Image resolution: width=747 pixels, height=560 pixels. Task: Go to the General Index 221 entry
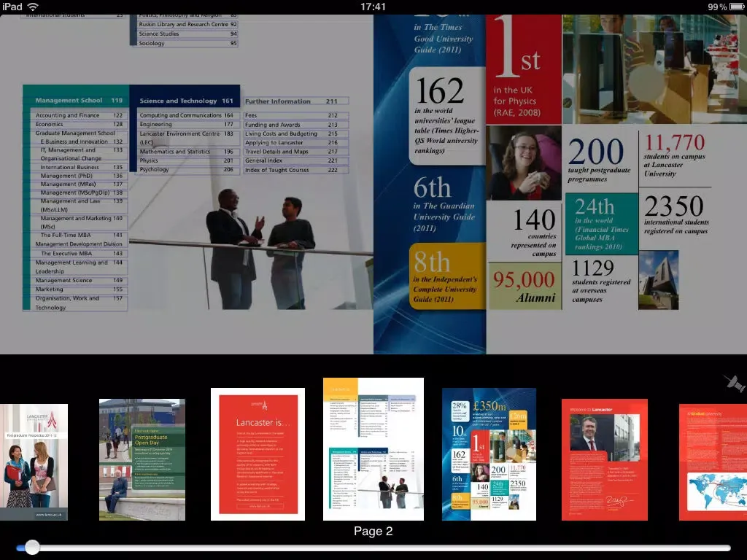[296, 160]
